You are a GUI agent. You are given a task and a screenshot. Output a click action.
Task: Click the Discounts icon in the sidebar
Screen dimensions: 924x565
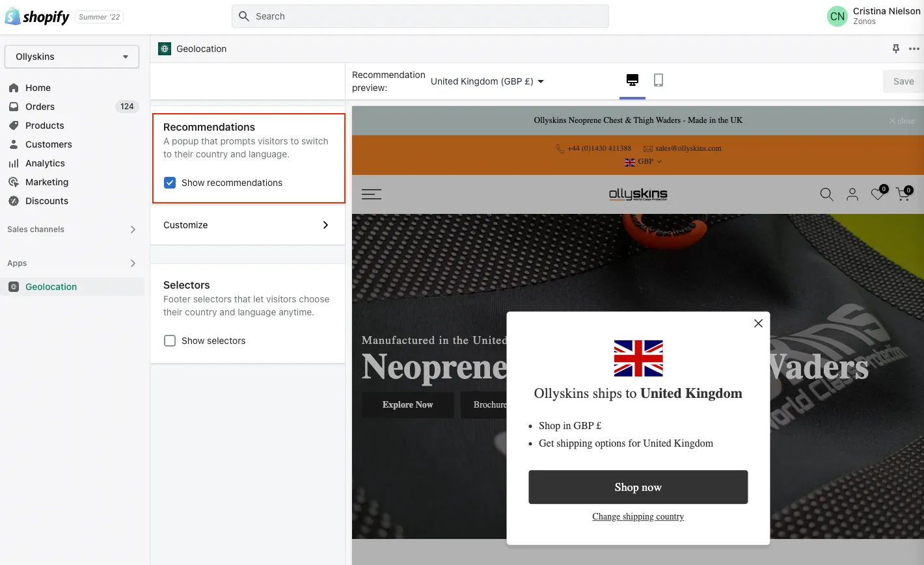click(12, 201)
